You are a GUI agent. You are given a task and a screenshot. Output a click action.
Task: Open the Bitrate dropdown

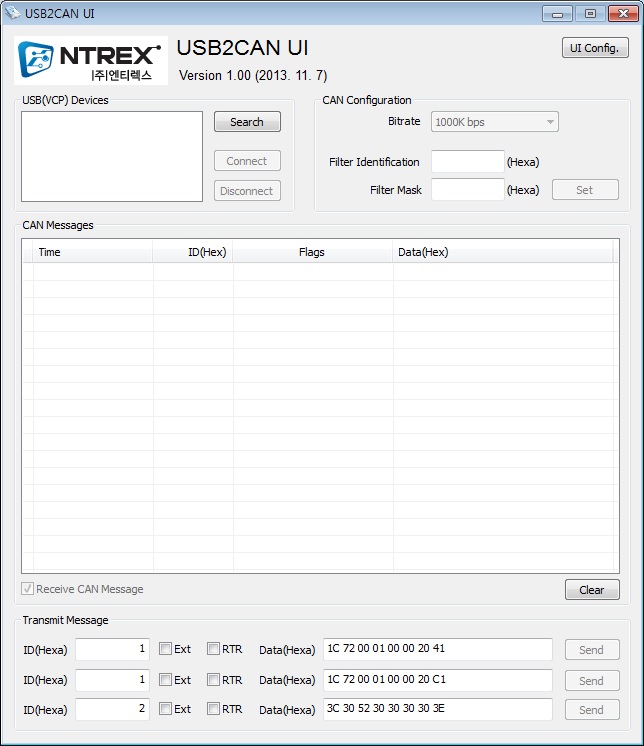[494, 122]
